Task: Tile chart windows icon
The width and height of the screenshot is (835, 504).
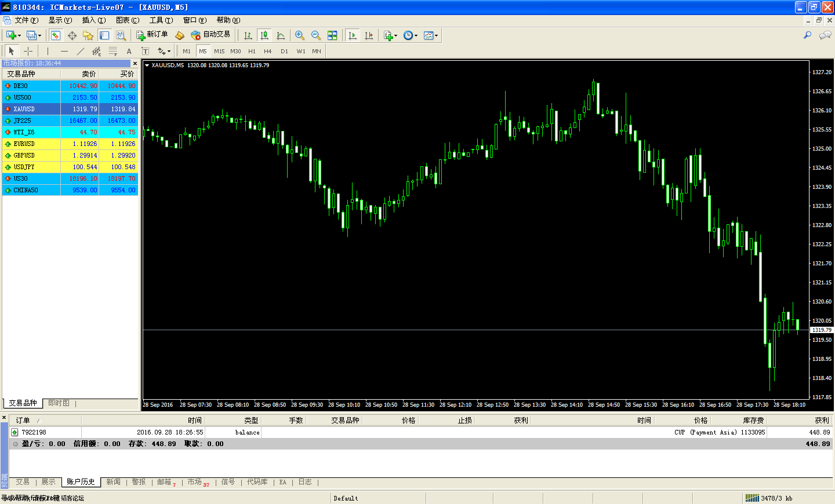Action: point(332,35)
